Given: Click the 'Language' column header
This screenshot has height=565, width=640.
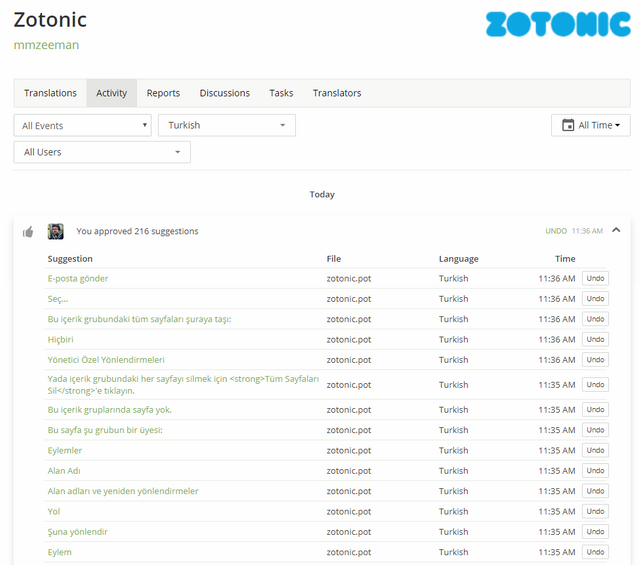Looking at the screenshot, I should (x=458, y=259).
